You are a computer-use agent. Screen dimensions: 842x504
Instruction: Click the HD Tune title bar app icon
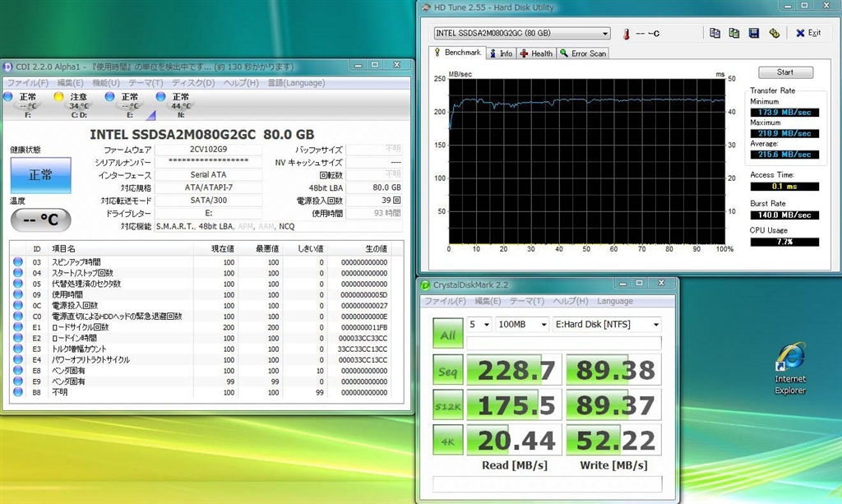coord(427,7)
